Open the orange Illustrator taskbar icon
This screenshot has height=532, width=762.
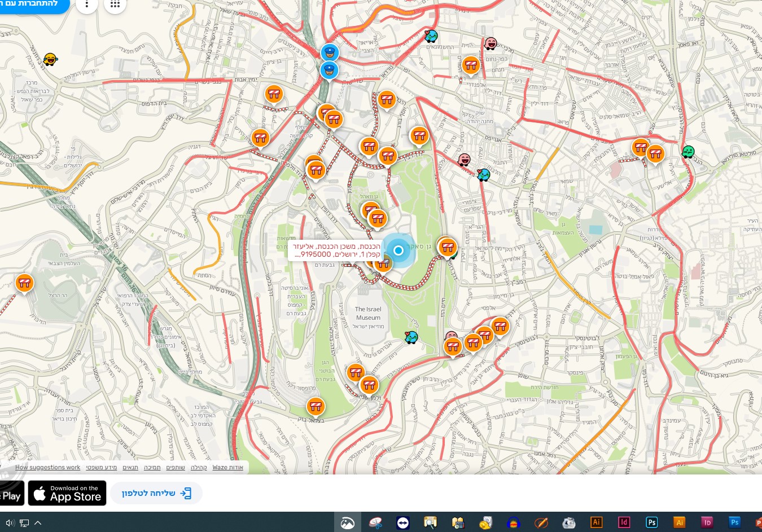click(x=679, y=522)
